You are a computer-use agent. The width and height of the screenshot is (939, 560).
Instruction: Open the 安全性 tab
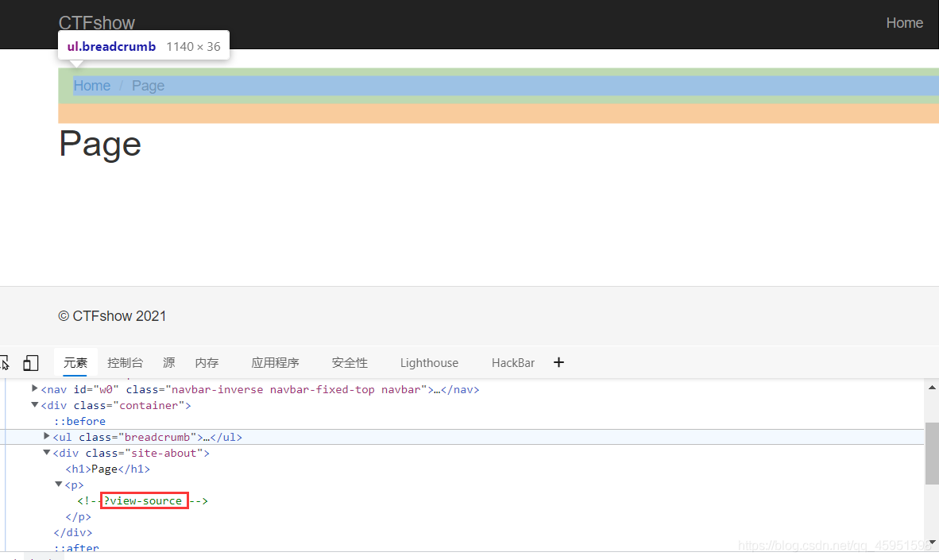point(350,363)
